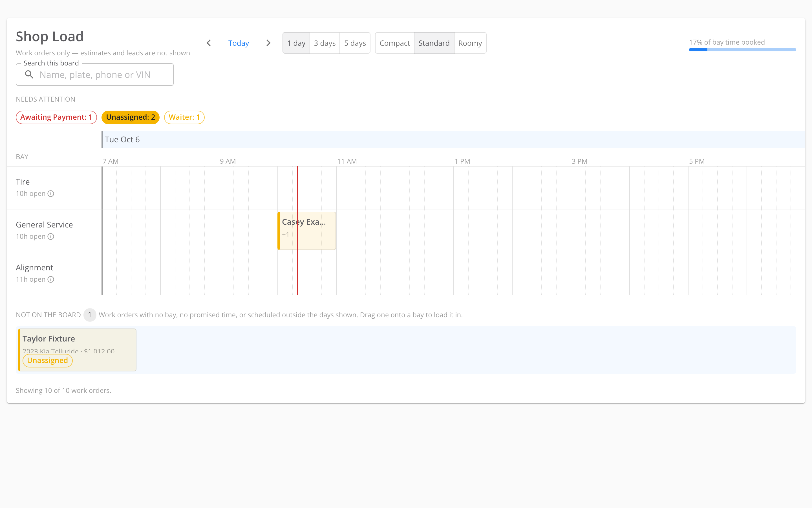Screen dimensions: 812x508
Task: Click the bay time booked progress bar
Action: [742, 50]
